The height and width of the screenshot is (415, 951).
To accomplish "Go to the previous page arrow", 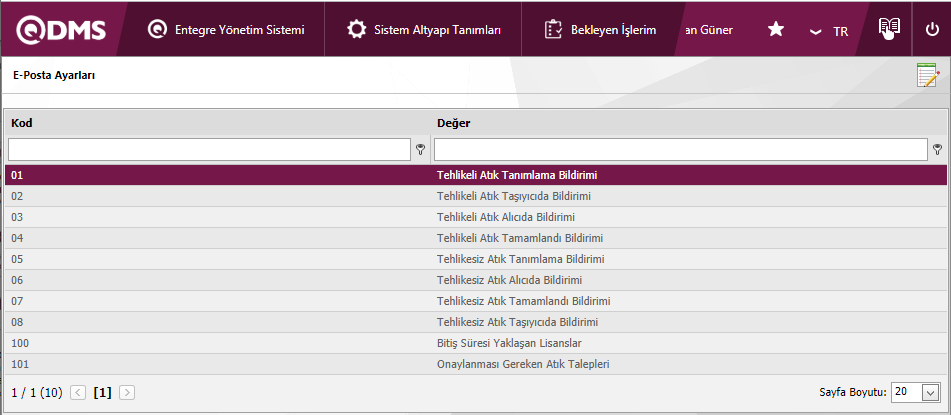I will click(78, 392).
